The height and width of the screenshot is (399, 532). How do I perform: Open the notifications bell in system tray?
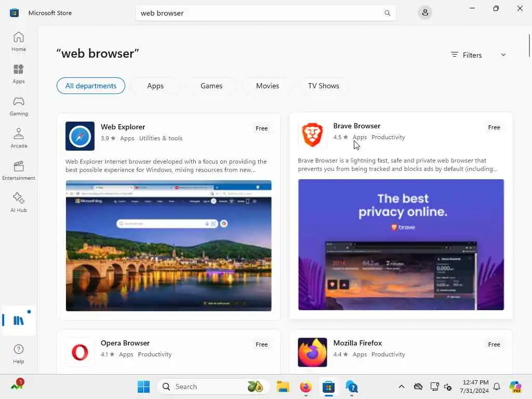[x=497, y=387]
